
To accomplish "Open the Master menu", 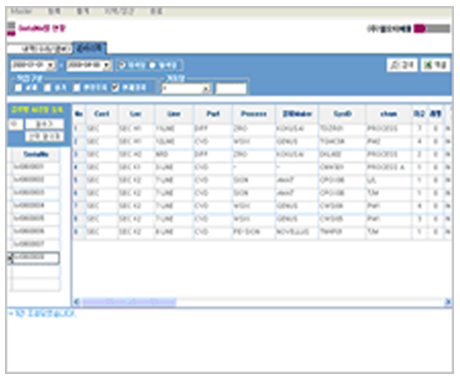I will [21, 11].
